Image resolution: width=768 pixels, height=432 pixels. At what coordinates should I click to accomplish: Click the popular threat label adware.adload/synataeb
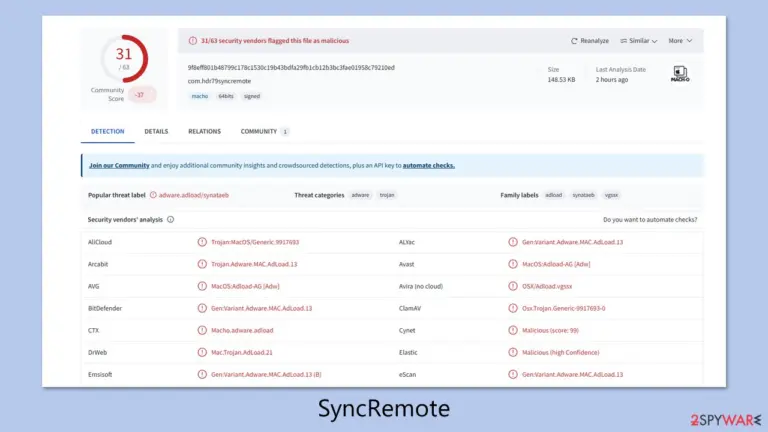[193, 195]
